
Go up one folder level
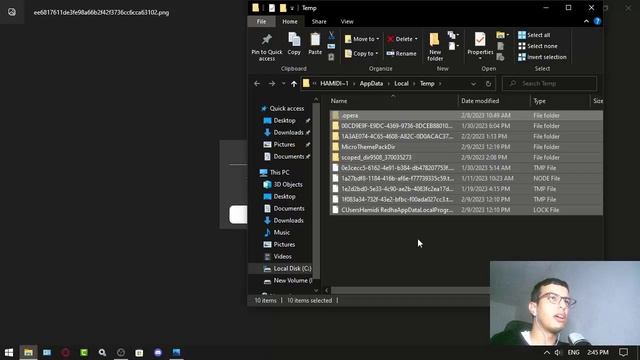pyautogui.click(x=294, y=84)
